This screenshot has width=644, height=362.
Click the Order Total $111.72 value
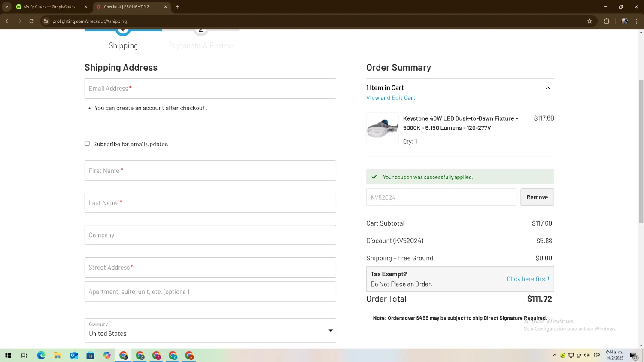(540, 299)
